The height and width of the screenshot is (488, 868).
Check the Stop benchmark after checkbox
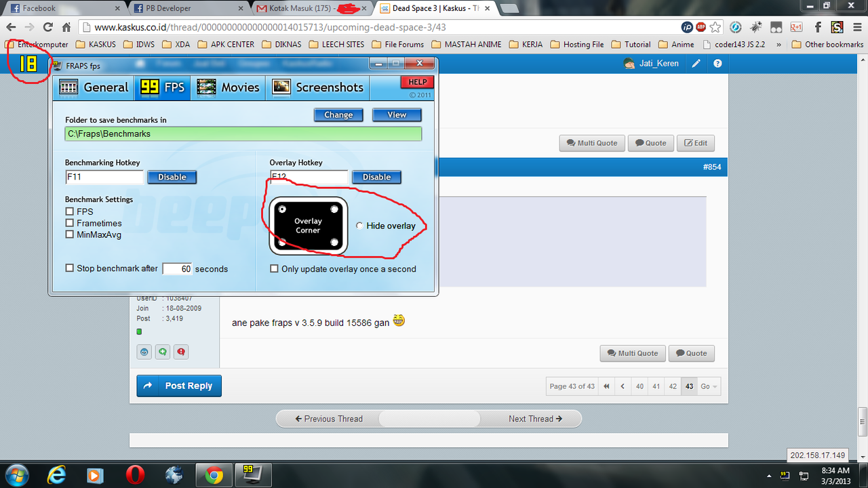coord(69,268)
